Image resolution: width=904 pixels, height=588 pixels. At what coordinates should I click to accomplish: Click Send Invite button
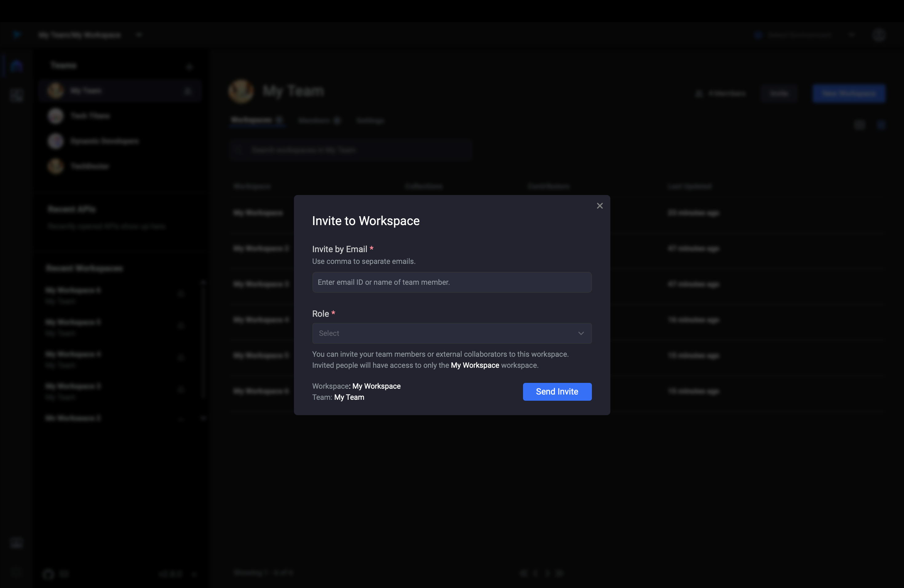pyautogui.click(x=557, y=391)
